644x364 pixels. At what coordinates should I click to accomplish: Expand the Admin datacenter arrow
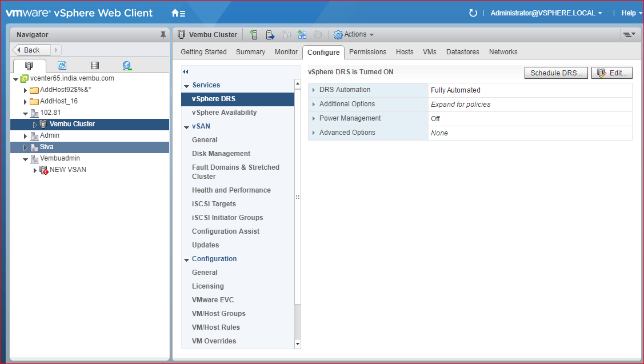click(x=26, y=136)
